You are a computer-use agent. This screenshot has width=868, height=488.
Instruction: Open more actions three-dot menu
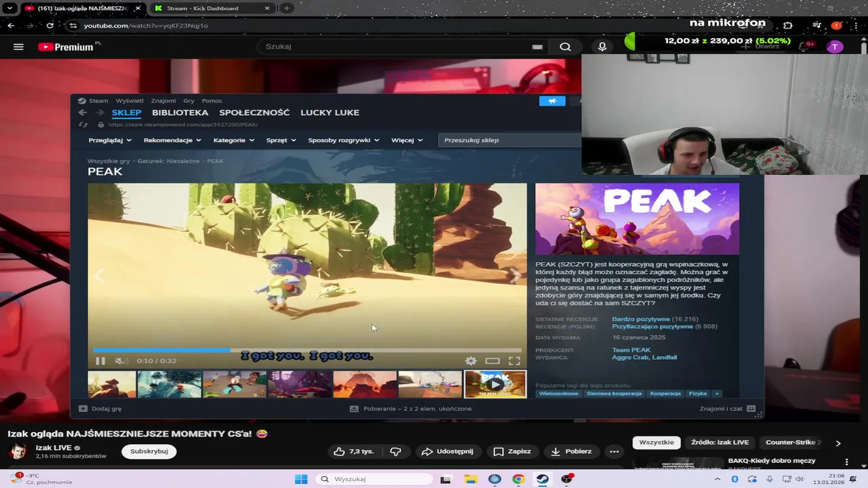click(x=614, y=451)
